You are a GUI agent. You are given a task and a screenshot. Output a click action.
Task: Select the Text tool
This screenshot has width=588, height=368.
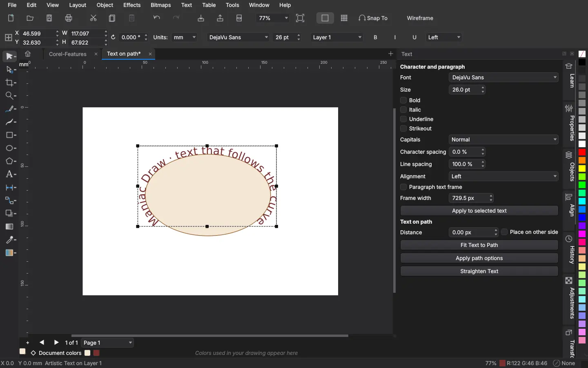10,175
